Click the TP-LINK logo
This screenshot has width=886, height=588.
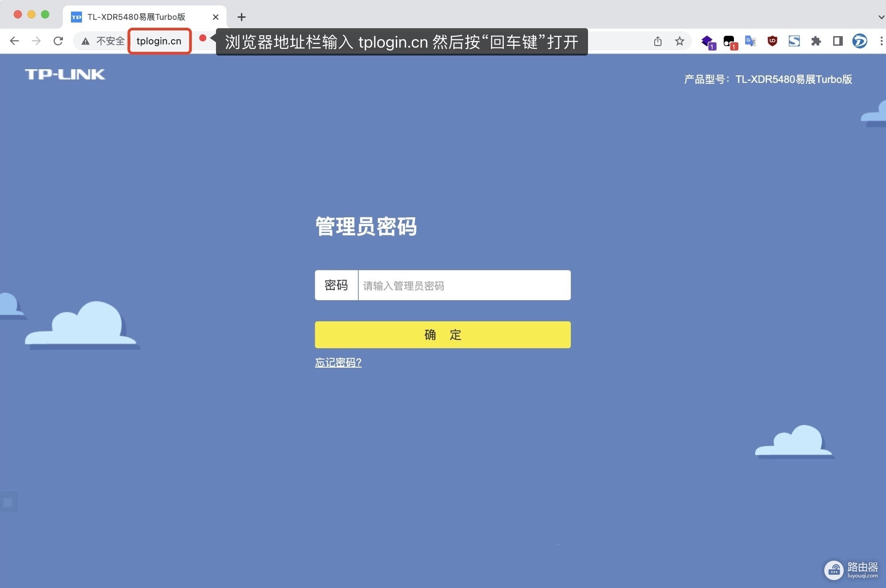point(65,74)
